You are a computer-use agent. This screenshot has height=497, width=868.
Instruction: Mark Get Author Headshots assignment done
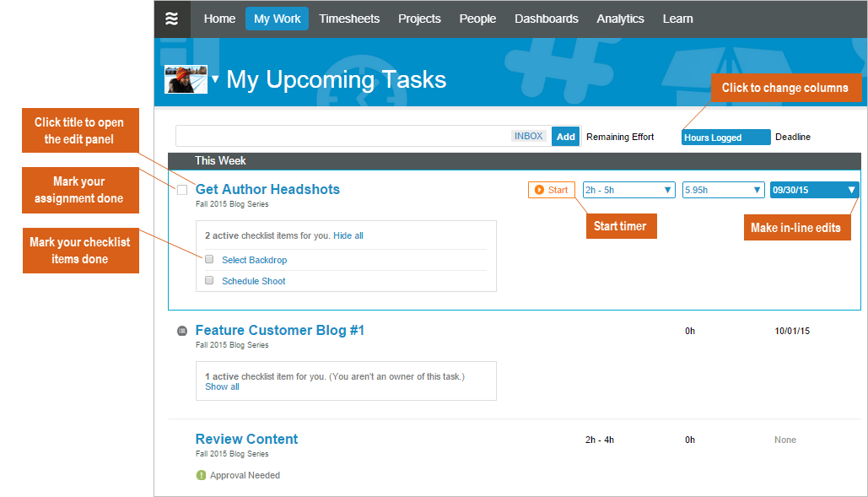click(x=182, y=190)
